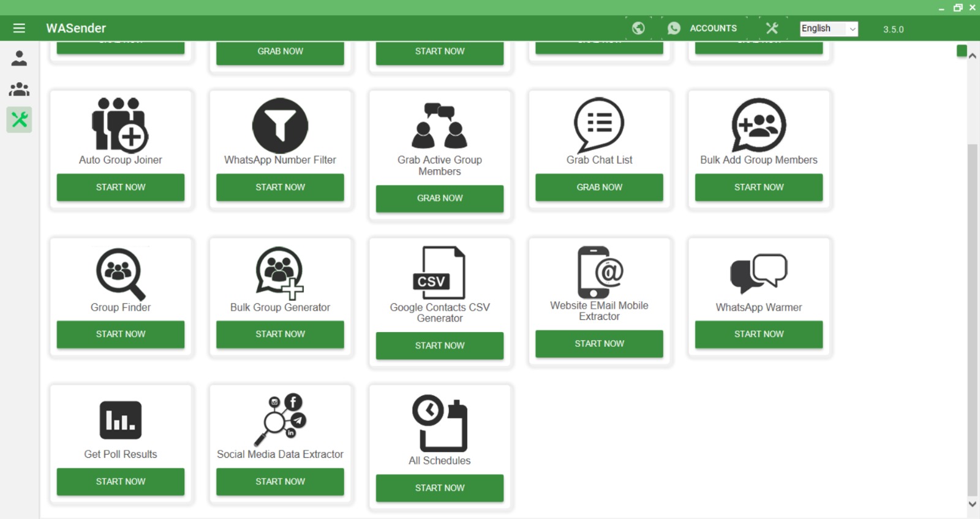Open the groups sidebar icon
The image size is (980, 519).
coord(19,89)
